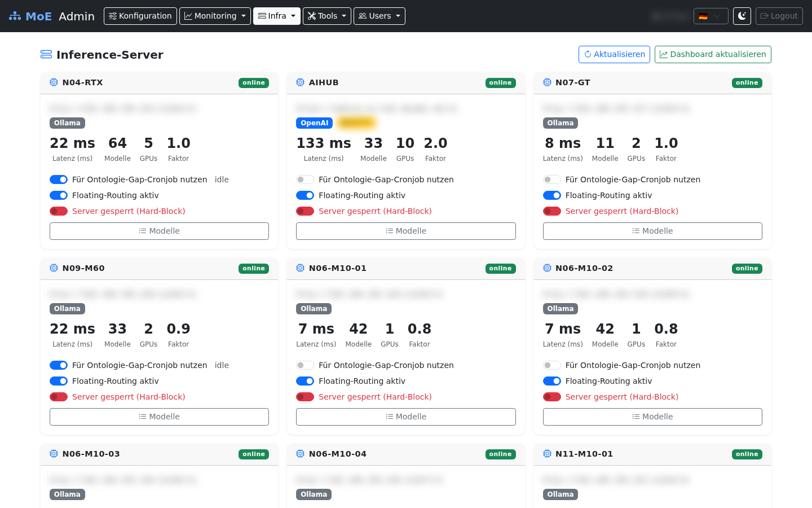The image size is (812, 508).
Task: Open Modelle list for N04-RTX
Action: (159, 231)
